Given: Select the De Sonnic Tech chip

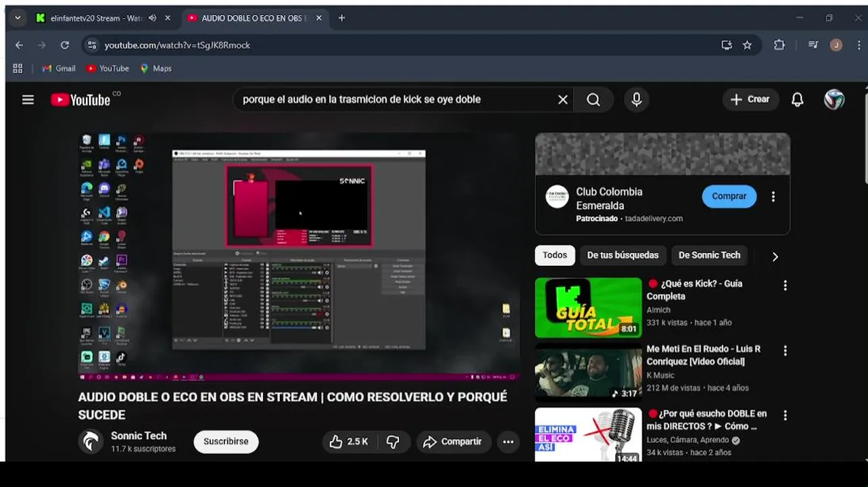Looking at the screenshot, I should 709,255.
